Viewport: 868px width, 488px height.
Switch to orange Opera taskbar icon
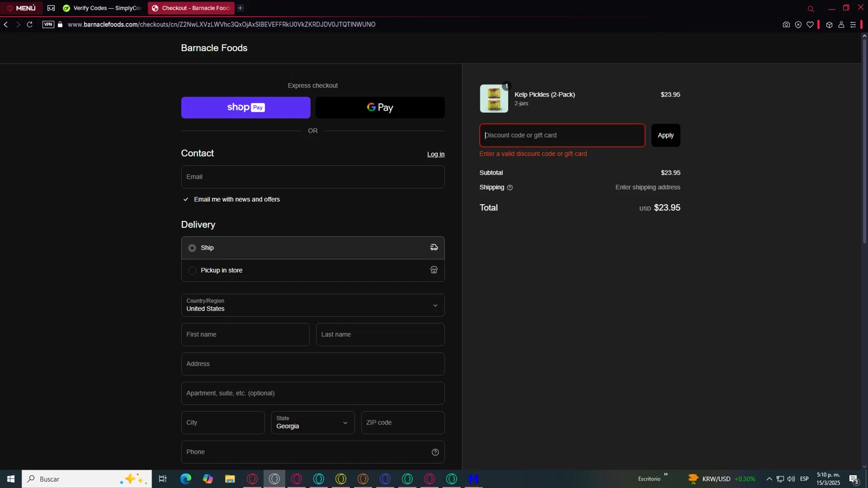coord(363,479)
